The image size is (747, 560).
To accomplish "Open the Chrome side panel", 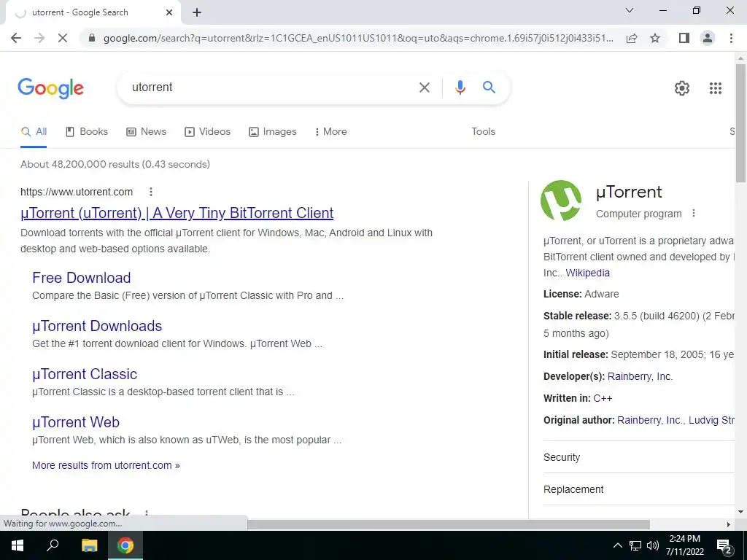I will pos(684,38).
